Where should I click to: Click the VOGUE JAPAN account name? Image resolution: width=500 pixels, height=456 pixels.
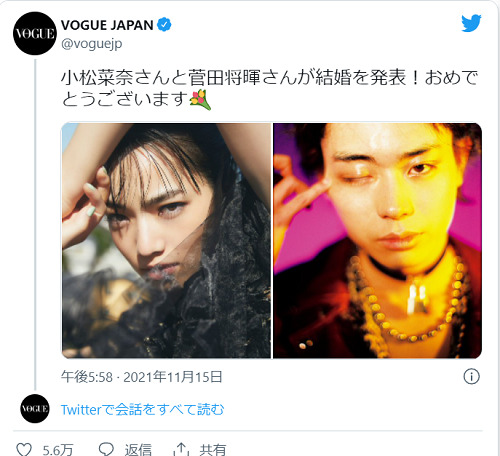[x=107, y=25]
